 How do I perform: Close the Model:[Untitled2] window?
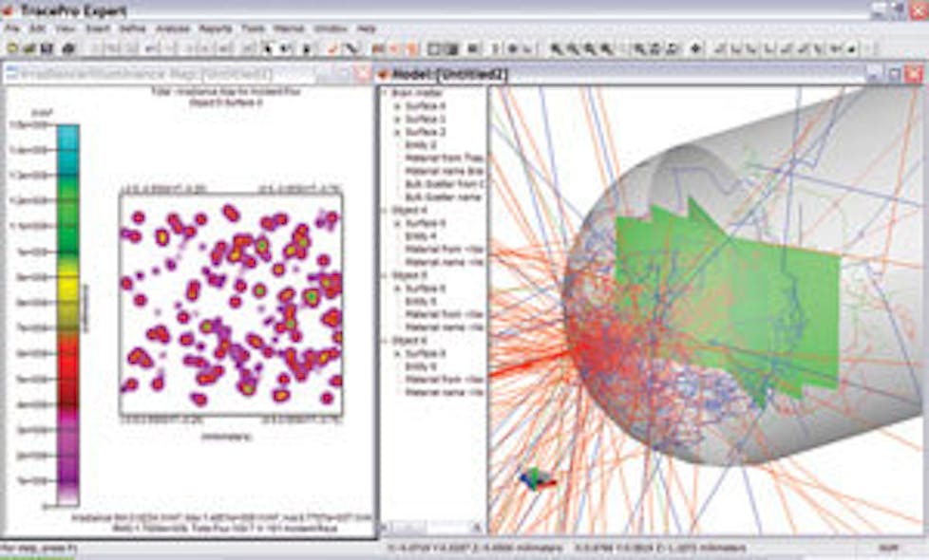coord(914,74)
